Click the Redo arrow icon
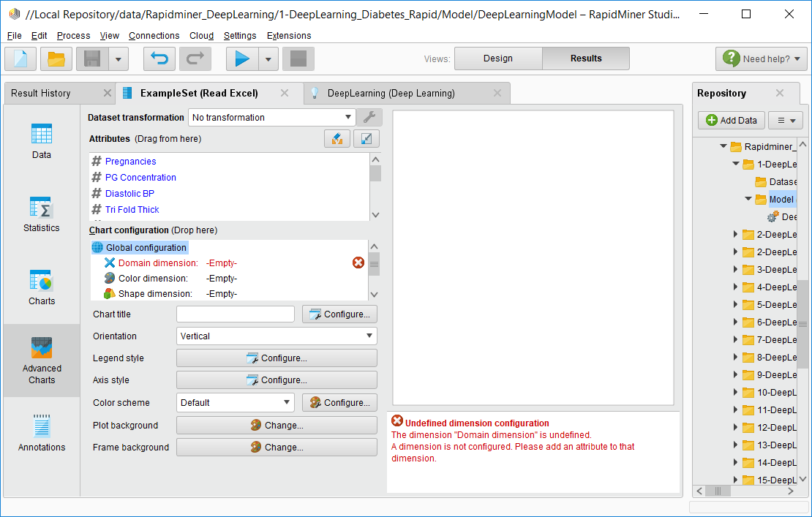Viewport: 812px width, 517px height. point(195,59)
